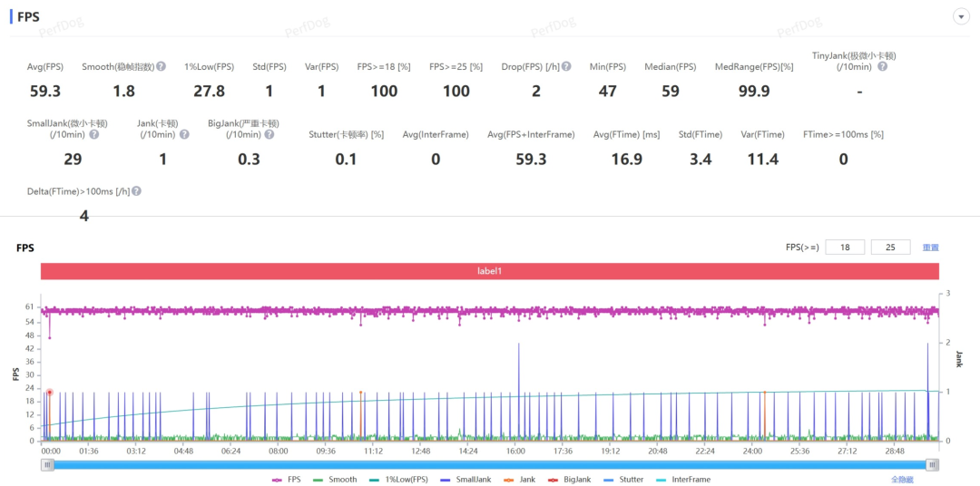Hide the Smooth series in legend
This screenshot has width=980, height=486.
pos(335,480)
